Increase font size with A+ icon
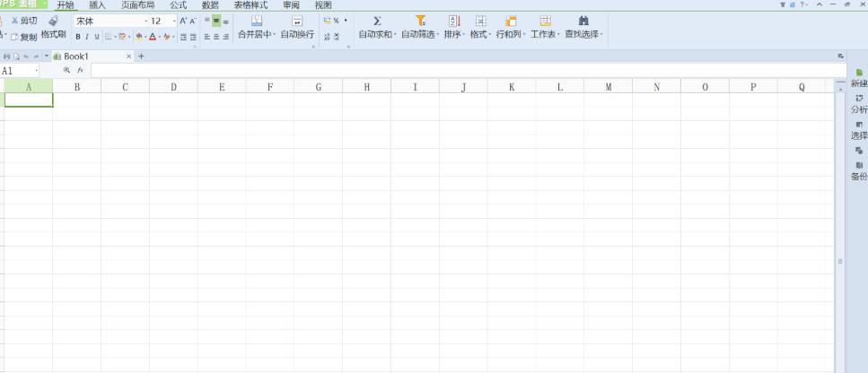This screenshot has height=373, width=868. [x=183, y=21]
